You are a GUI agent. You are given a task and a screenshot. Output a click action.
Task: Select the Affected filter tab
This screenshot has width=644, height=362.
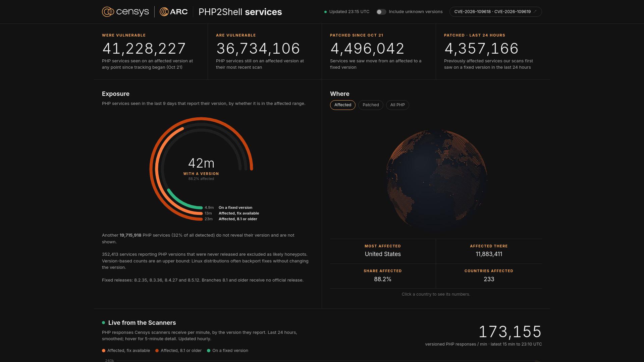(x=343, y=105)
